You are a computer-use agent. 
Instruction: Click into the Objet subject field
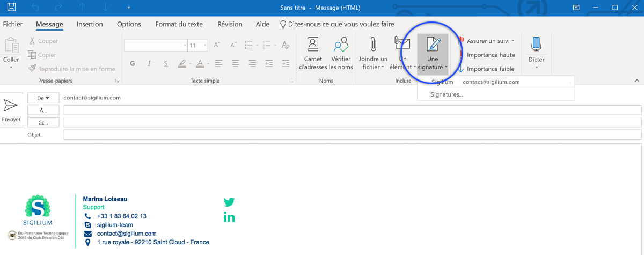click(x=353, y=135)
